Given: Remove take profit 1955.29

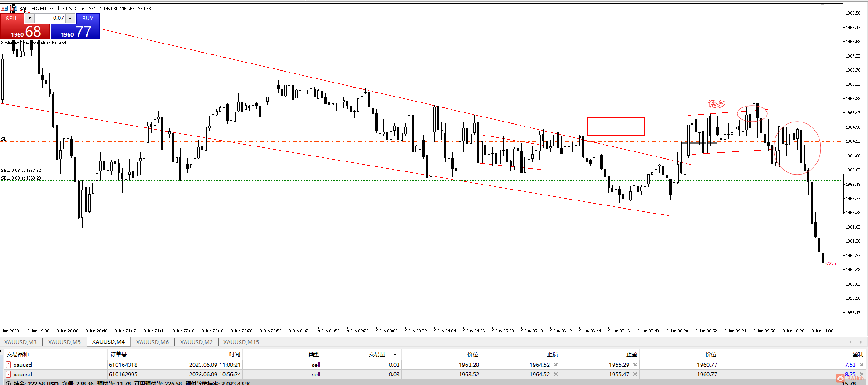Looking at the screenshot, I should click(x=635, y=365).
